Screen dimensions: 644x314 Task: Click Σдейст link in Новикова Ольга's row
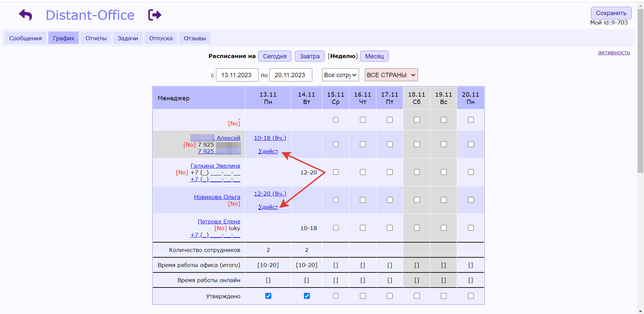(268, 207)
